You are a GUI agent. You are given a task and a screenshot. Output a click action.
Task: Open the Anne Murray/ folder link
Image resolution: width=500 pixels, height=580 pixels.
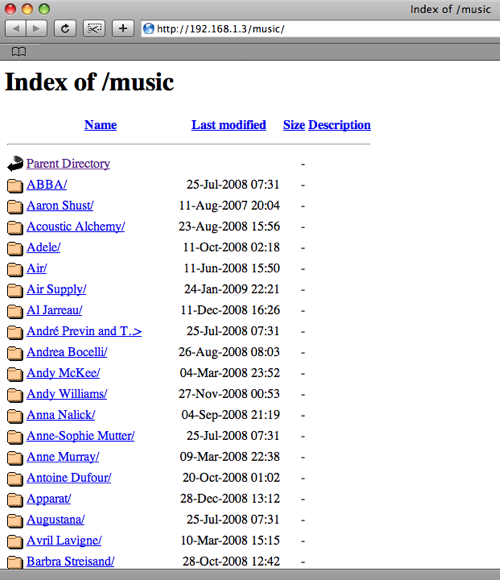click(63, 457)
